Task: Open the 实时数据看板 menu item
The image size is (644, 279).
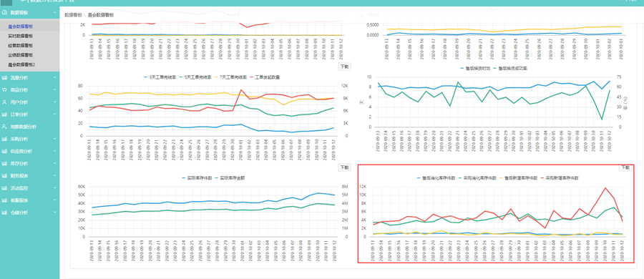Action: pyautogui.click(x=21, y=36)
